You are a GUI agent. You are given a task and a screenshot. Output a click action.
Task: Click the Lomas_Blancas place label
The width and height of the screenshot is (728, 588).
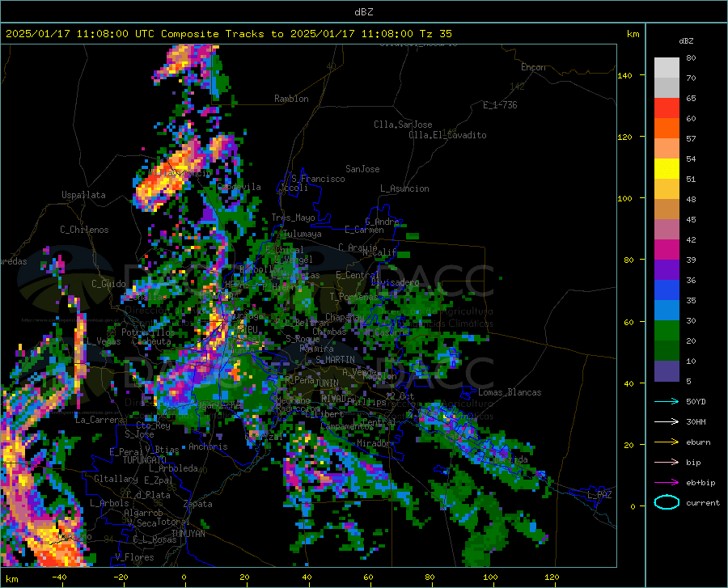pyautogui.click(x=510, y=392)
